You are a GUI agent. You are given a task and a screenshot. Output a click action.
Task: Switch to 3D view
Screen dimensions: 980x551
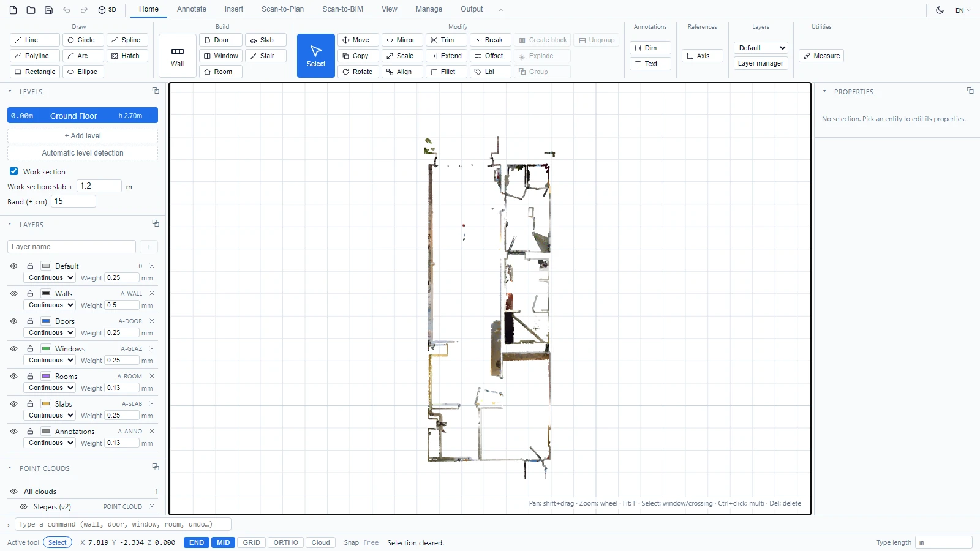pyautogui.click(x=107, y=10)
